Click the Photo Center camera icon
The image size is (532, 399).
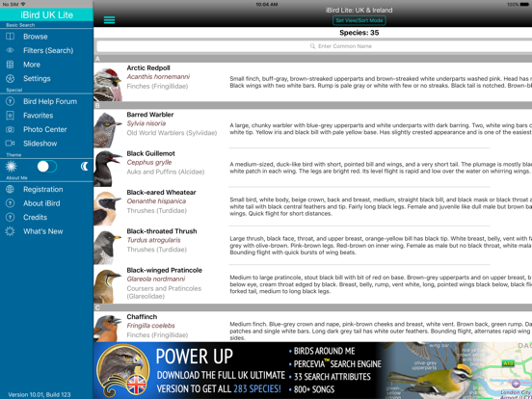click(x=11, y=129)
